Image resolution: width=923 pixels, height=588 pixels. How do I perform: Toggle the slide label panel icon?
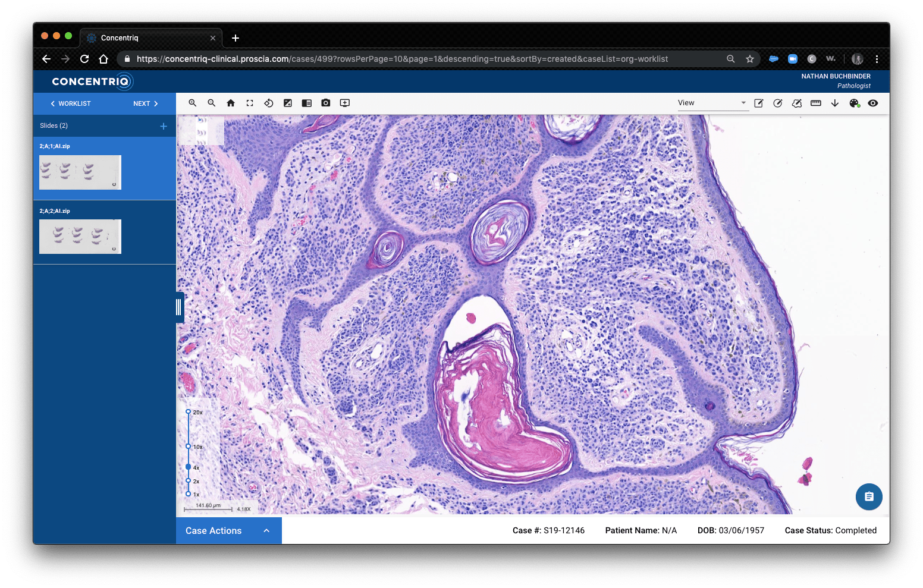(x=307, y=103)
